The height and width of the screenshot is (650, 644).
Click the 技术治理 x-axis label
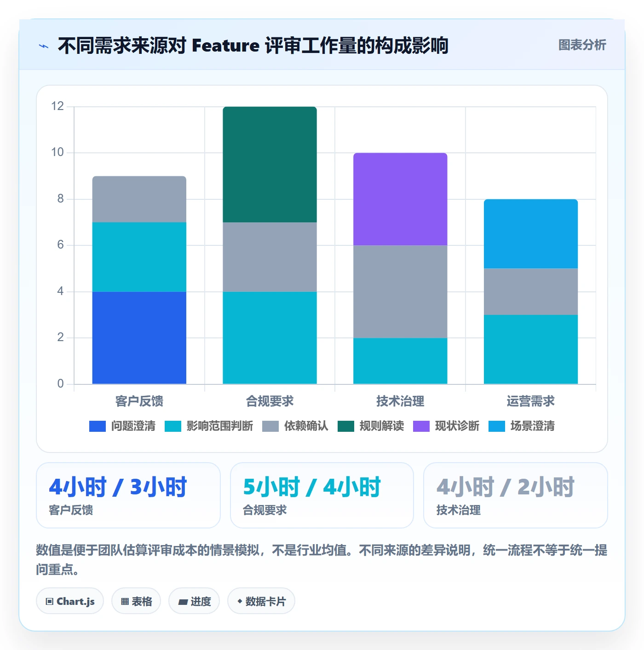[400, 401]
